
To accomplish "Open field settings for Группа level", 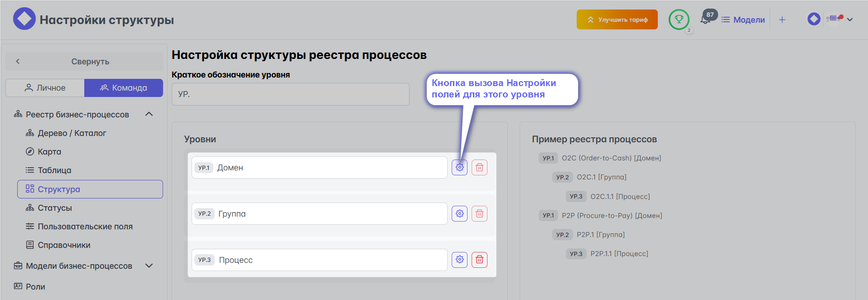I will point(459,213).
